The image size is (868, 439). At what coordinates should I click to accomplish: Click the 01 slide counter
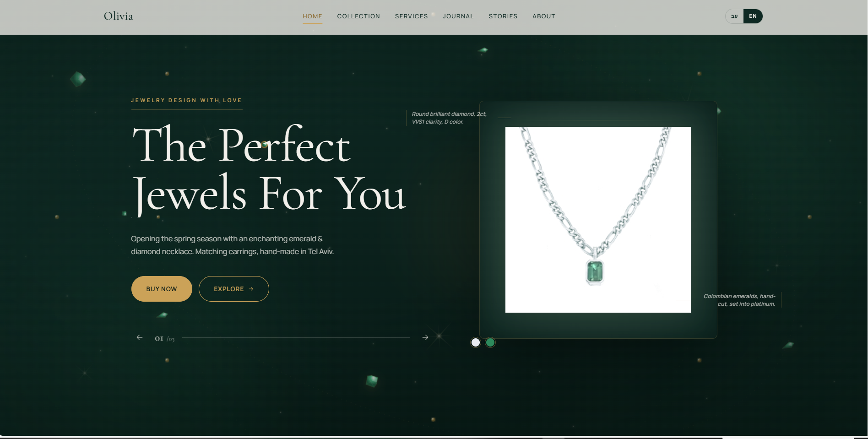159,338
